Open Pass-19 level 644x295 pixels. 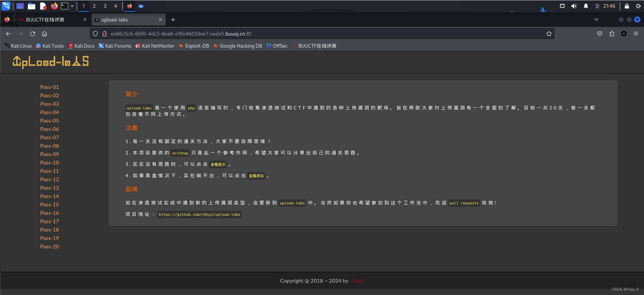click(50, 238)
